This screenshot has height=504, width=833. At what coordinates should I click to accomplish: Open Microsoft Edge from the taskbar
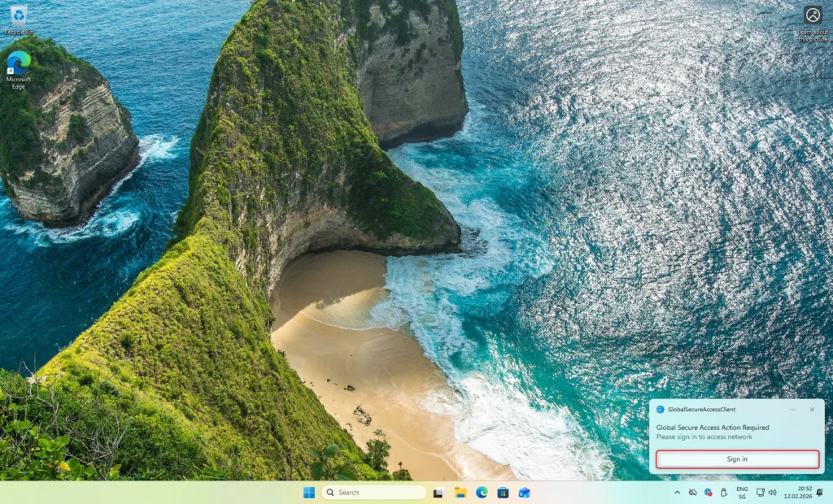(482, 493)
